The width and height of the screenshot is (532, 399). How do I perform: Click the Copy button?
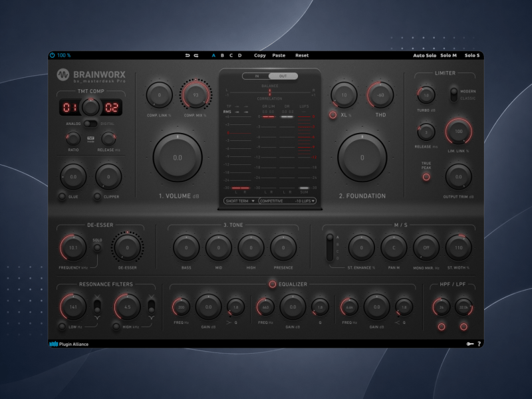tap(260, 55)
